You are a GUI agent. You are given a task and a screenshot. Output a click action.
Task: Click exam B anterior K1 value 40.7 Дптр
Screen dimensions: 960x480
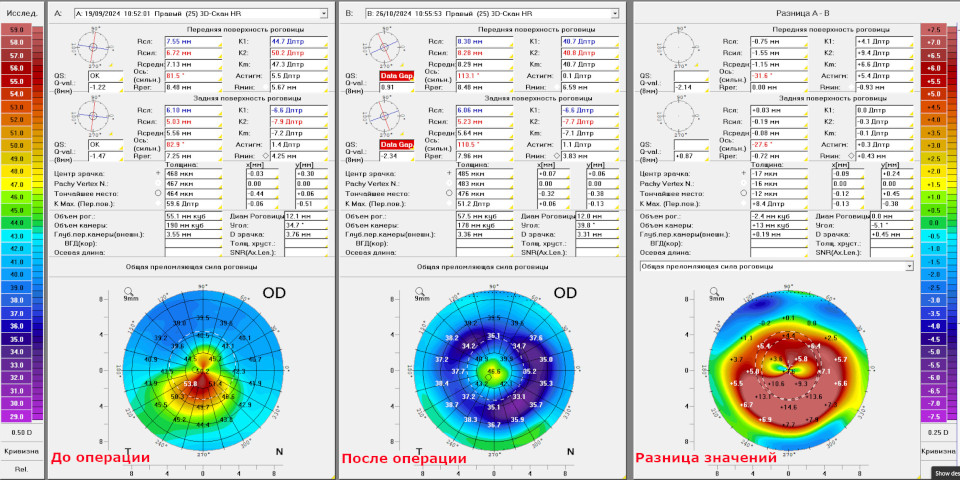[x=590, y=41]
